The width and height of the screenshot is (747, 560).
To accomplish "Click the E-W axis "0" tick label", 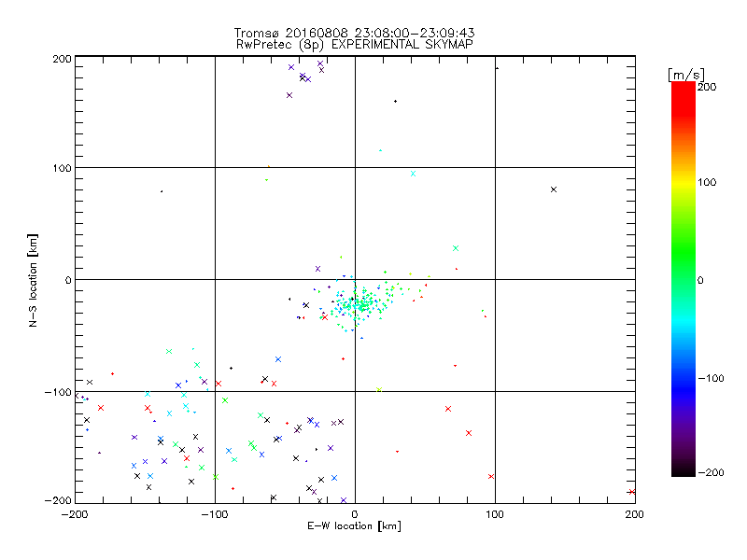I will (355, 514).
